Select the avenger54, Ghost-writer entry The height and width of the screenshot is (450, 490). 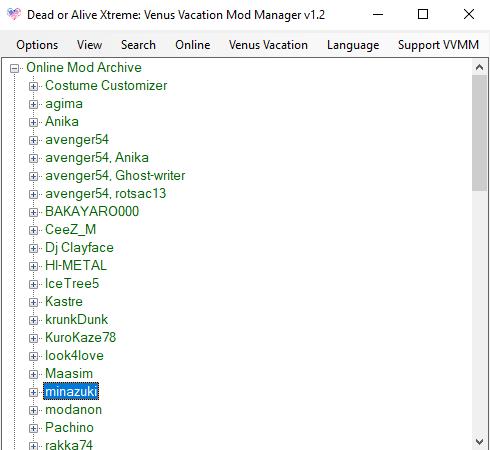[115, 176]
